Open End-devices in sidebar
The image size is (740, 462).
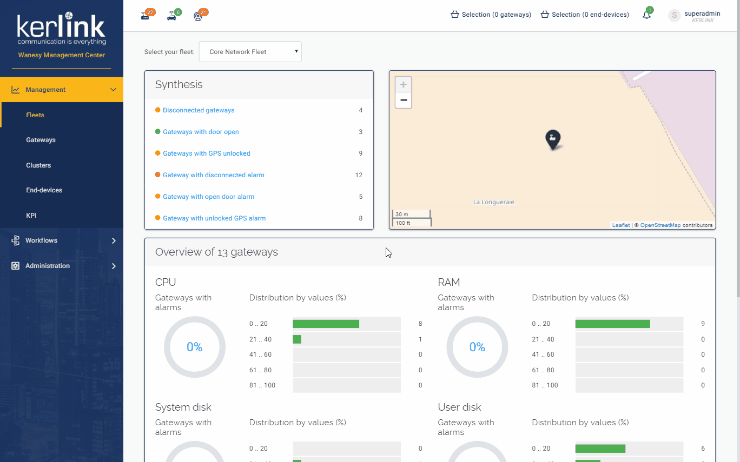point(44,190)
